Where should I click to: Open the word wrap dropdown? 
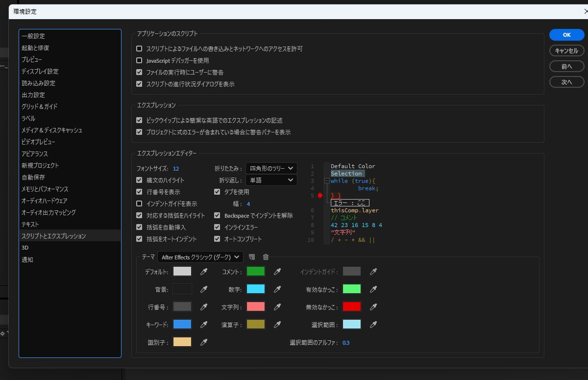coord(271,180)
